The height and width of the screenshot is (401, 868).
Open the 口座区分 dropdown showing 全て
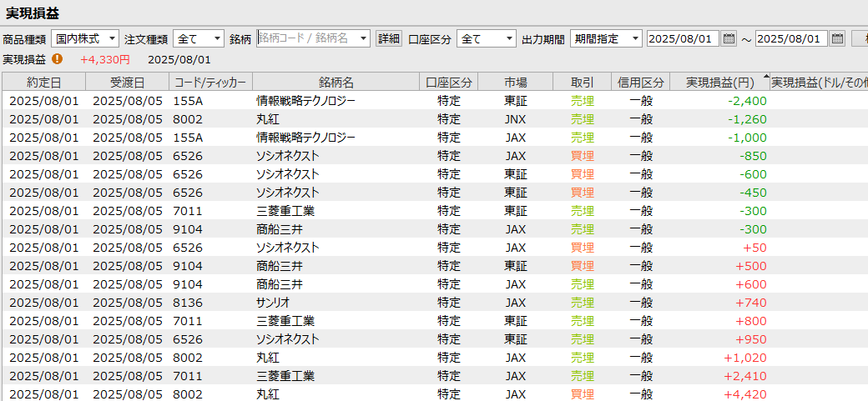click(x=487, y=38)
